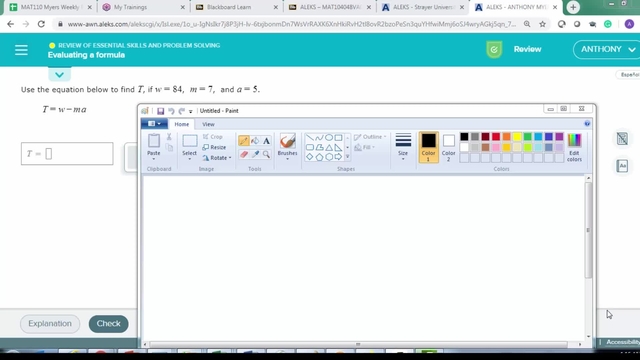Screen dimensions: 640x360
Task: Expand the ANTHONY account dropdown
Action: 607,49
